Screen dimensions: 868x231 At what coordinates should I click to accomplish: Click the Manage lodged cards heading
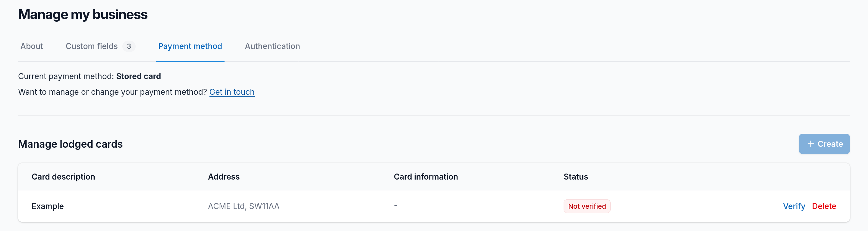pyautogui.click(x=71, y=144)
